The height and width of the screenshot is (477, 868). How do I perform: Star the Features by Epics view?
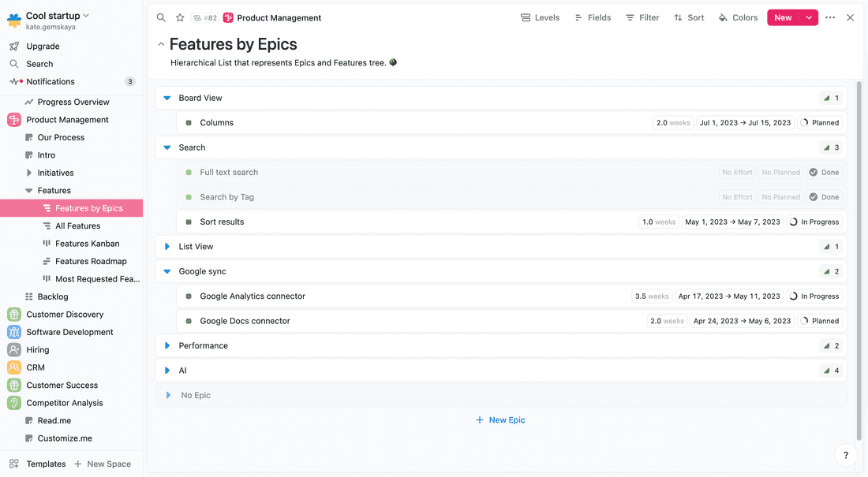click(x=180, y=17)
